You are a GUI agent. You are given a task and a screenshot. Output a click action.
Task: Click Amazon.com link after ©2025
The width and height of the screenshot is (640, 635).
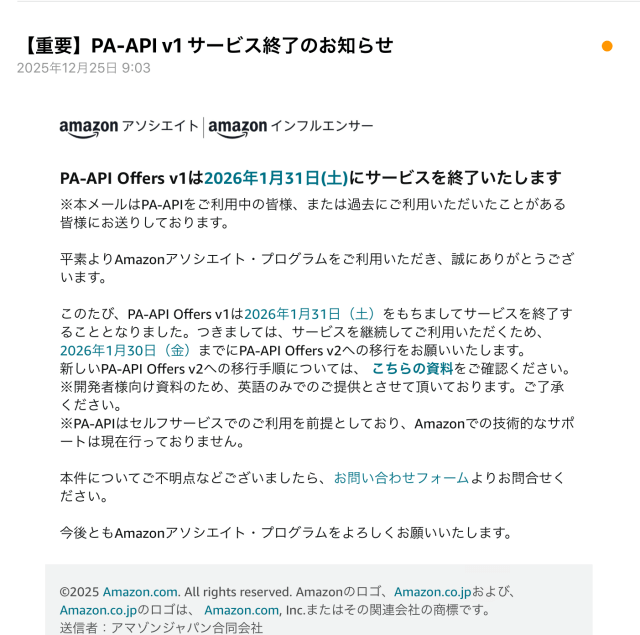pyautogui.click(x=140, y=592)
